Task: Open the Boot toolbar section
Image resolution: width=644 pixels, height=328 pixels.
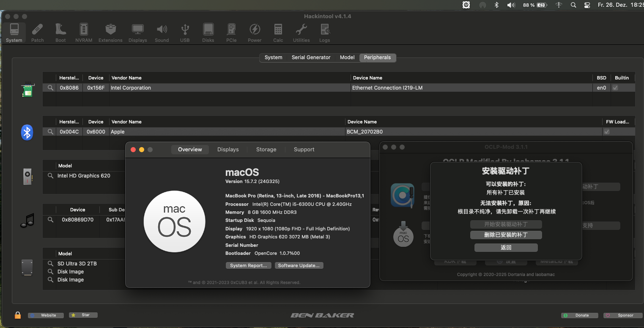Action: (60, 33)
